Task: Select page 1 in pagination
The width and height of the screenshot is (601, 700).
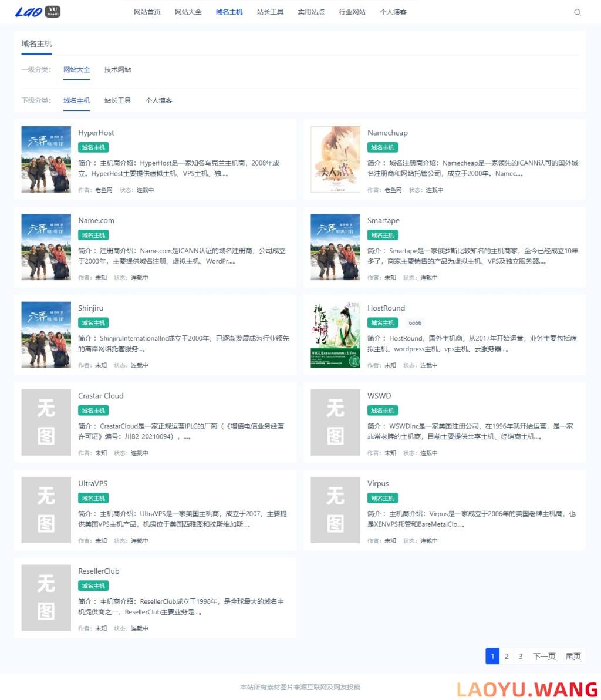Action: coord(492,657)
